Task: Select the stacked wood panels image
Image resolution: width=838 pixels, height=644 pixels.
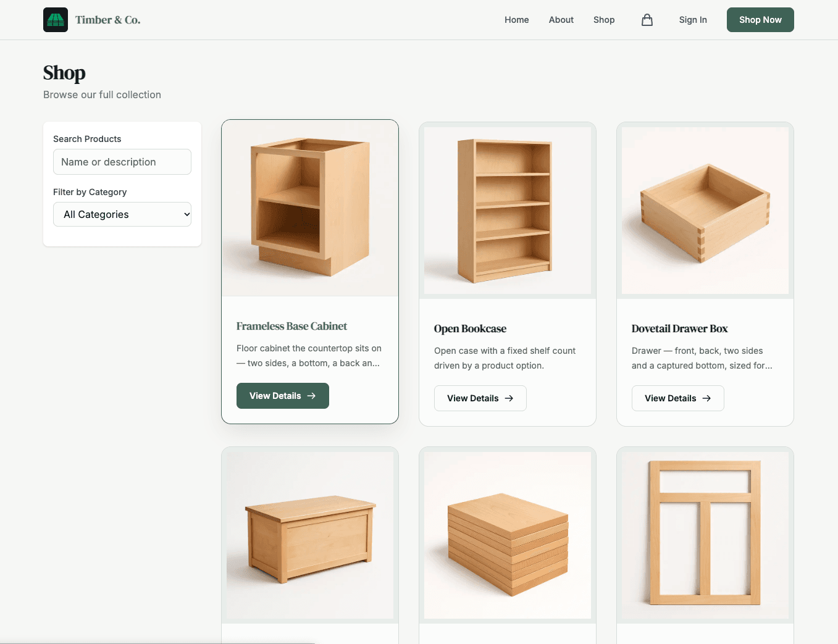Action: coord(508,535)
